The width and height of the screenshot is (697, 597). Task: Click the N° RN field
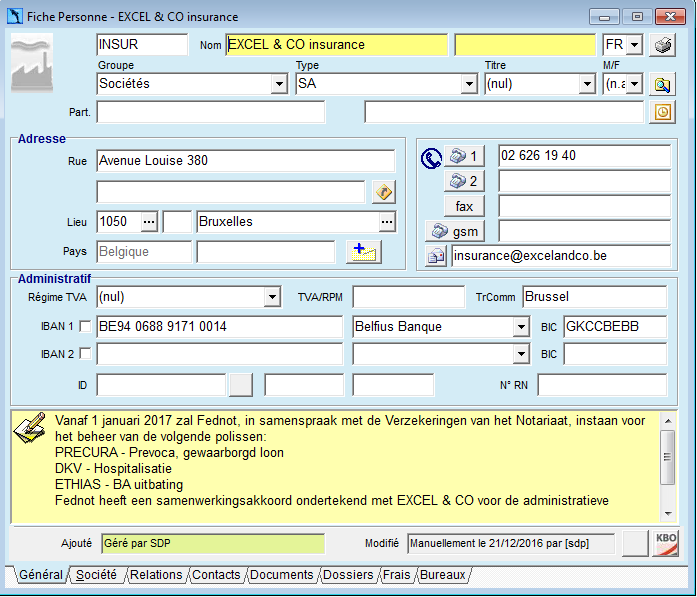pyautogui.click(x=602, y=385)
